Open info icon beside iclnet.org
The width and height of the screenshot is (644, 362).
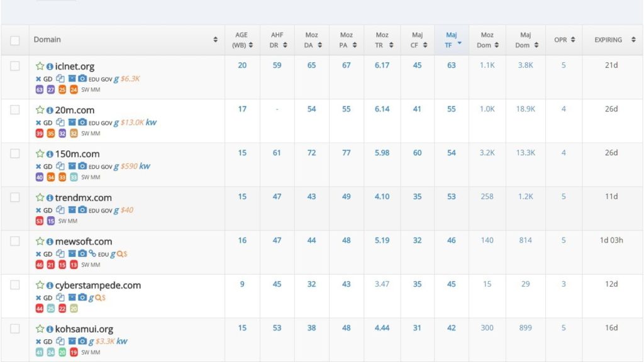click(50, 67)
